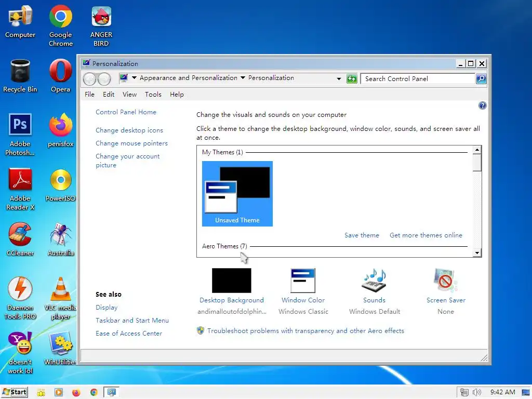
Task: Click the network tray icon
Action: [464, 393]
